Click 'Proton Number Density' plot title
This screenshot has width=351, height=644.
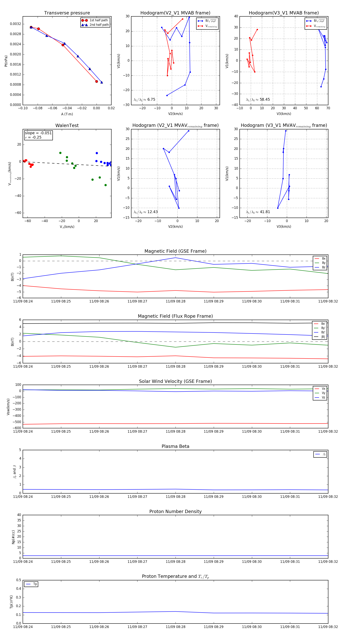pyautogui.click(x=175, y=511)
